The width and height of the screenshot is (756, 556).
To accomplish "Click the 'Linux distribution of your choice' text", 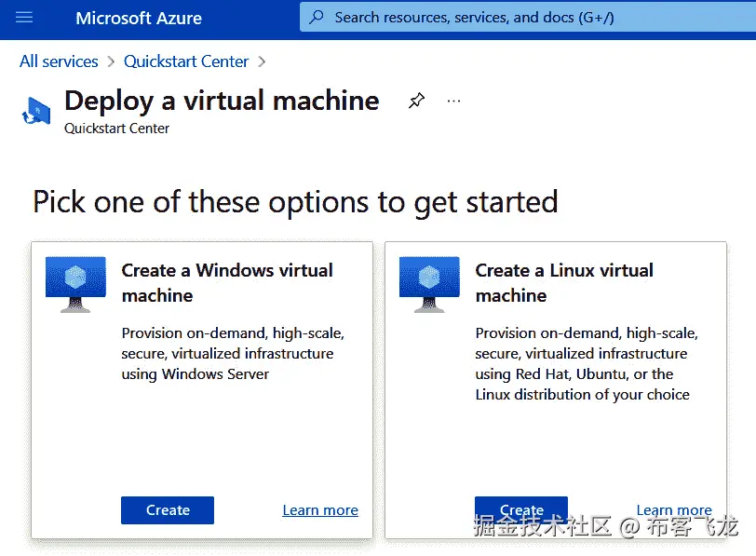I will 583,395.
